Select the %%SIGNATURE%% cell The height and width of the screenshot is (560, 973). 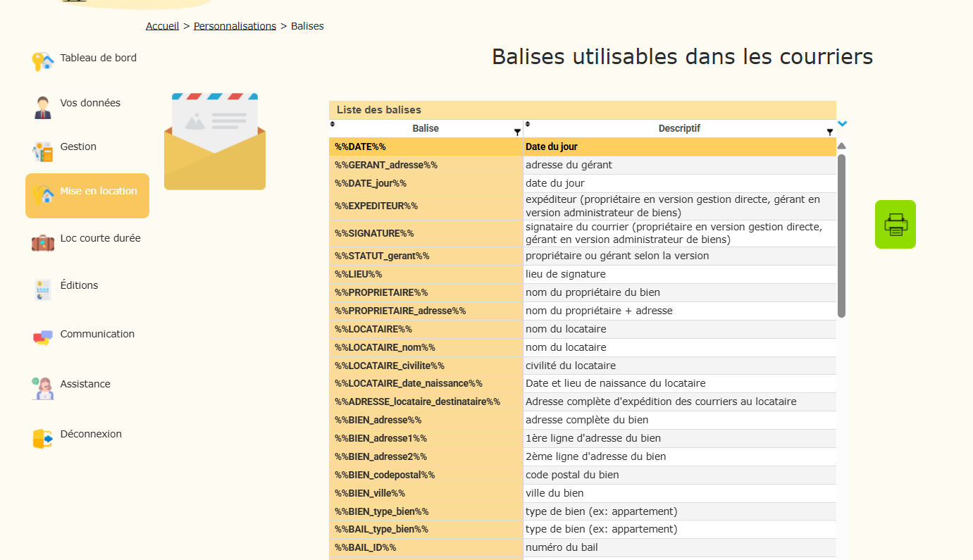[426, 233]
